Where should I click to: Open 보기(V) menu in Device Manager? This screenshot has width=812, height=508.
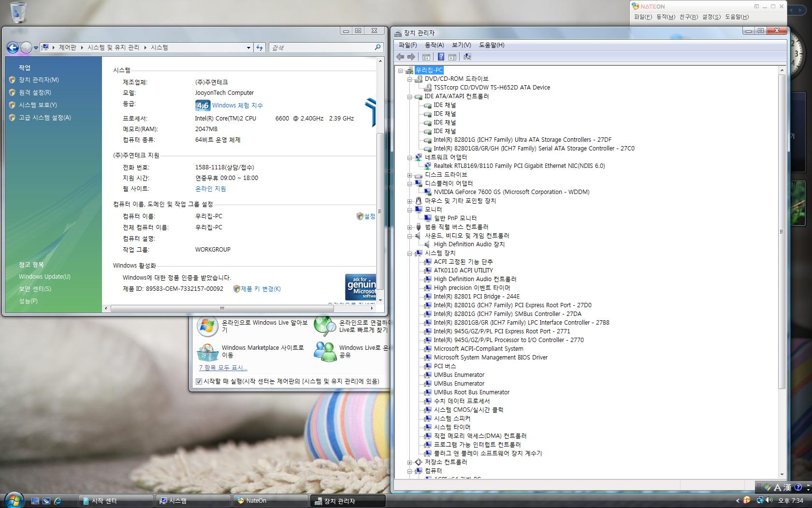coord(461,45)
